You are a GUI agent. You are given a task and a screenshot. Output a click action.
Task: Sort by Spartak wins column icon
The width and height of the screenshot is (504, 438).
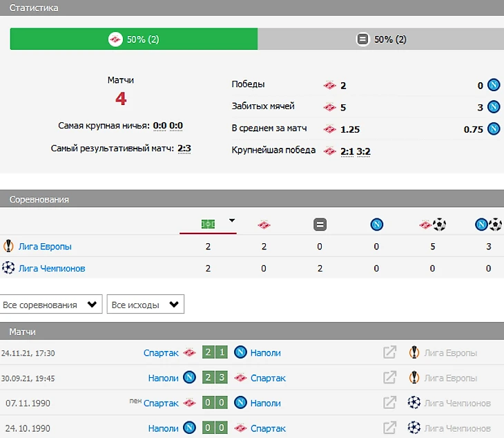pyautogui.click(x=264, y=225)
